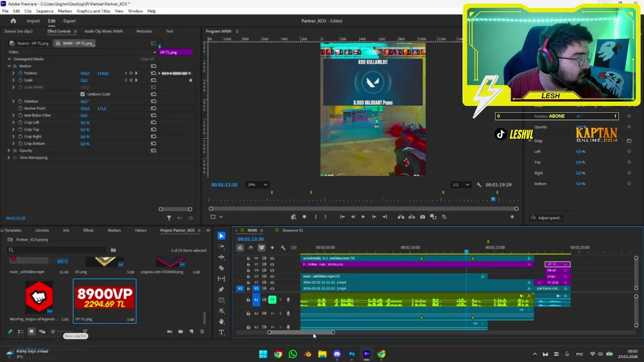This screenshot has height=362, width=644.
Task: Select the Hand tool
Action: click(221, 322)
